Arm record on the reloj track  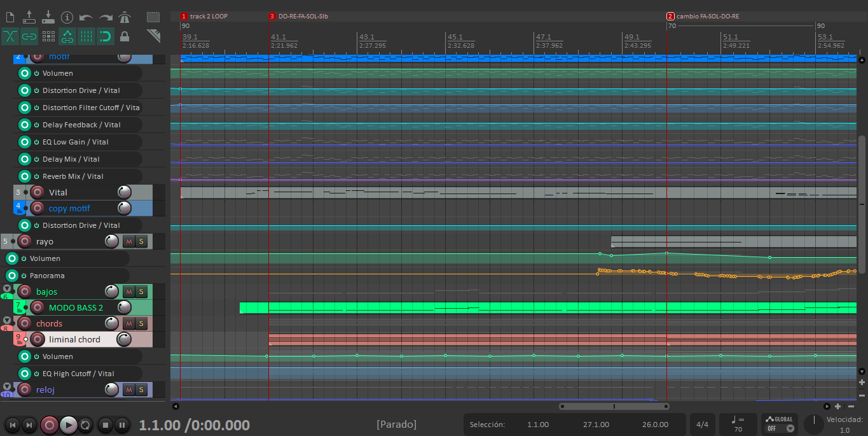pyautogui.click(x=25, y=390)
